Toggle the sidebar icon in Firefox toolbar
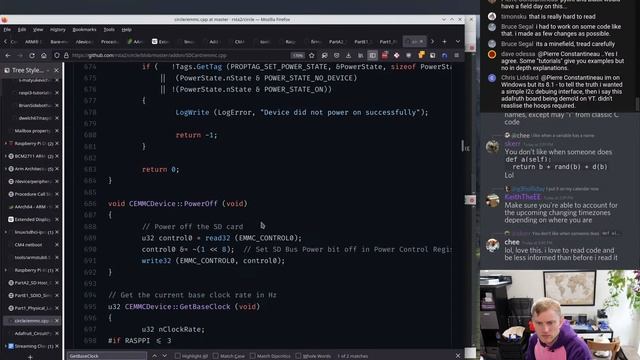The height and width of the screenshot is (360, 640). coord(372,55)
